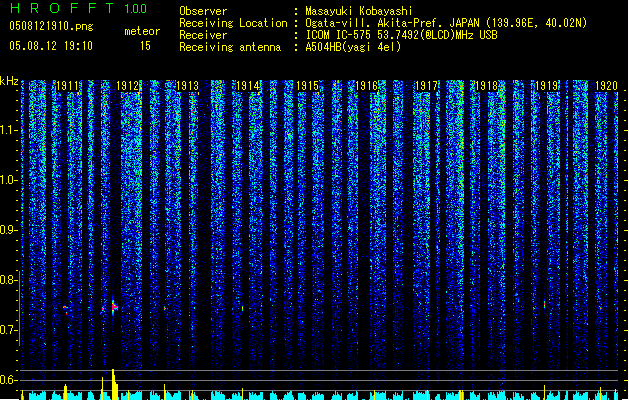Screen dimensions: 629x400
Task: Click the 1917 time marker
Action: (x=426, y=86)
